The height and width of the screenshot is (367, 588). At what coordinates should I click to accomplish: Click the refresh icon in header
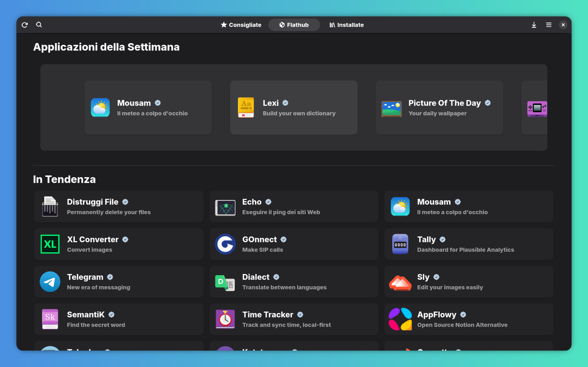coord(25,25)
